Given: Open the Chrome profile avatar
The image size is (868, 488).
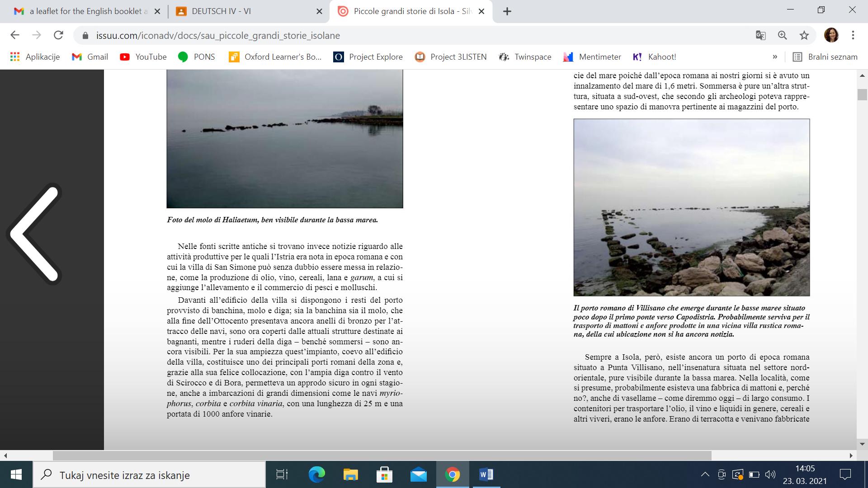Looking at the screenshot, I should (x=831, y=35).
